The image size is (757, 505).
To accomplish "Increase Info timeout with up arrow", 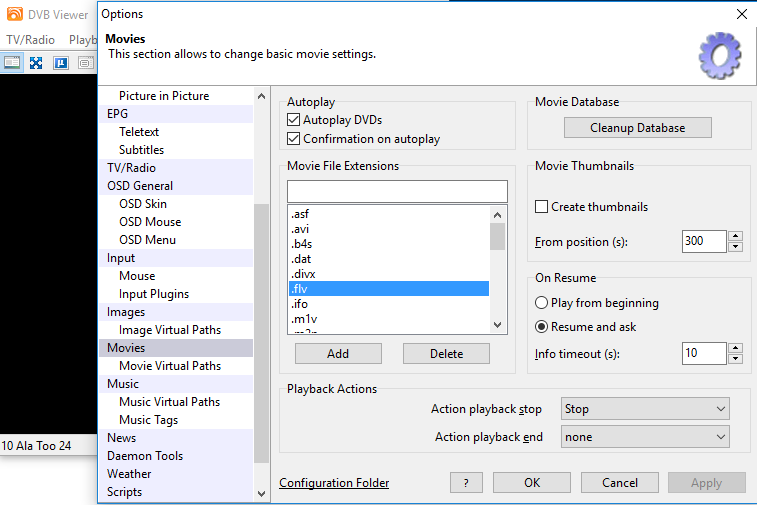I will (x=735, y=348).
